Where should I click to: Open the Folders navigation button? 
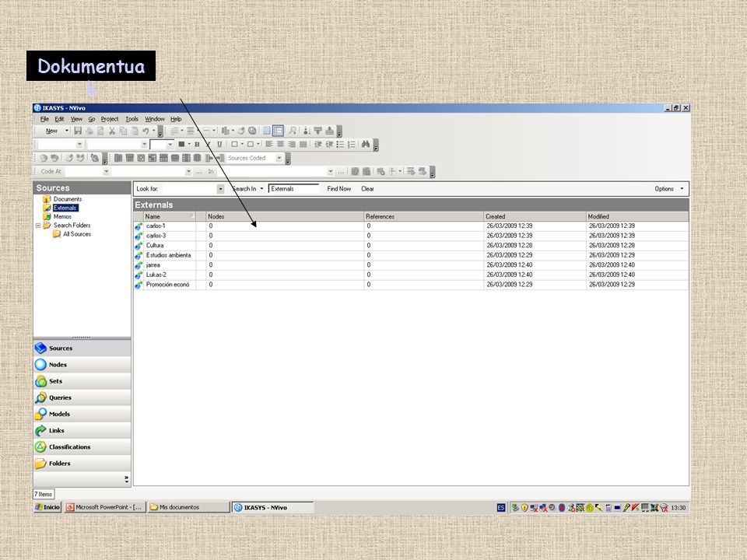pos(82,464)
